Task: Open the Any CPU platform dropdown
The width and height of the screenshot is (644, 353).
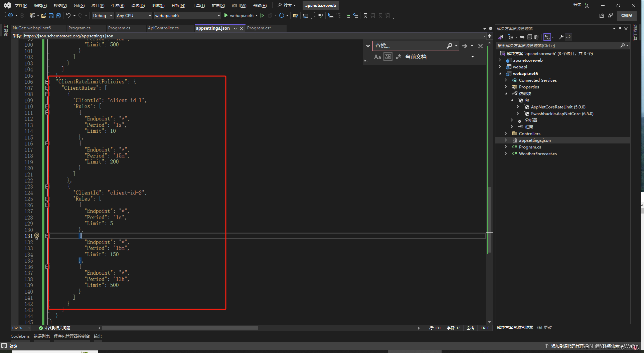Action: [134, 15]
